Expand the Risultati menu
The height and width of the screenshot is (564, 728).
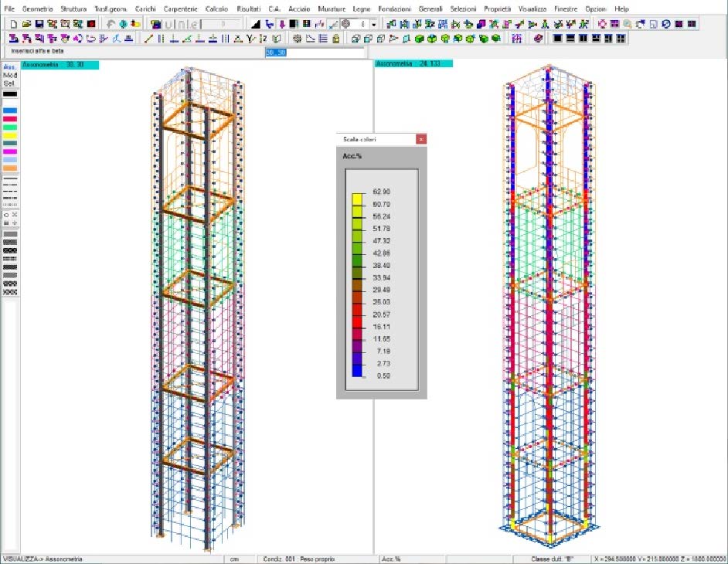(248, 8)
